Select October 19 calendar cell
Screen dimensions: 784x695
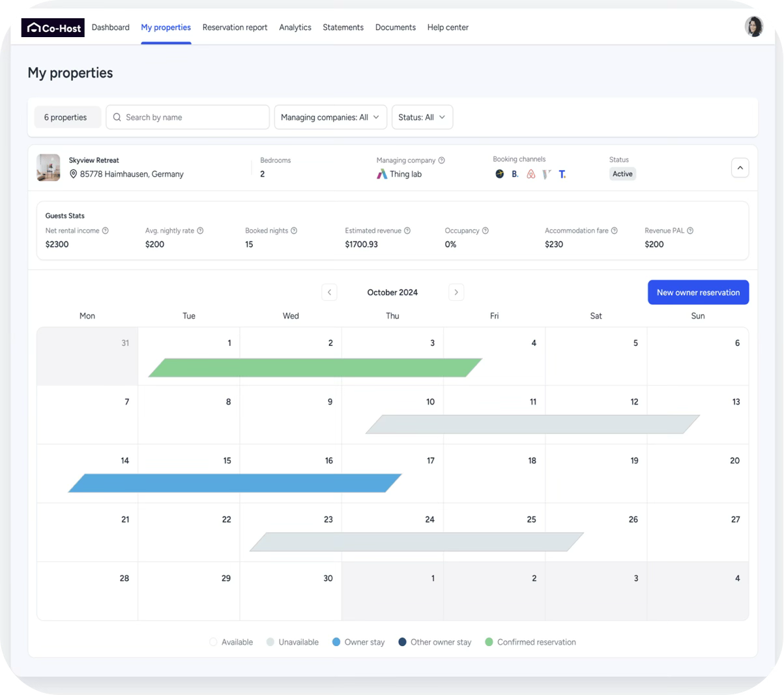[596, 474]
